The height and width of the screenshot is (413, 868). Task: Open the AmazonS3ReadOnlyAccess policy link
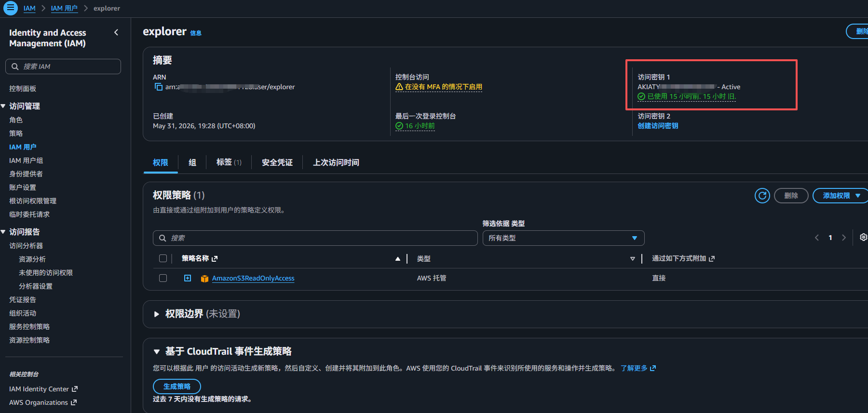[x=253, y=278]
